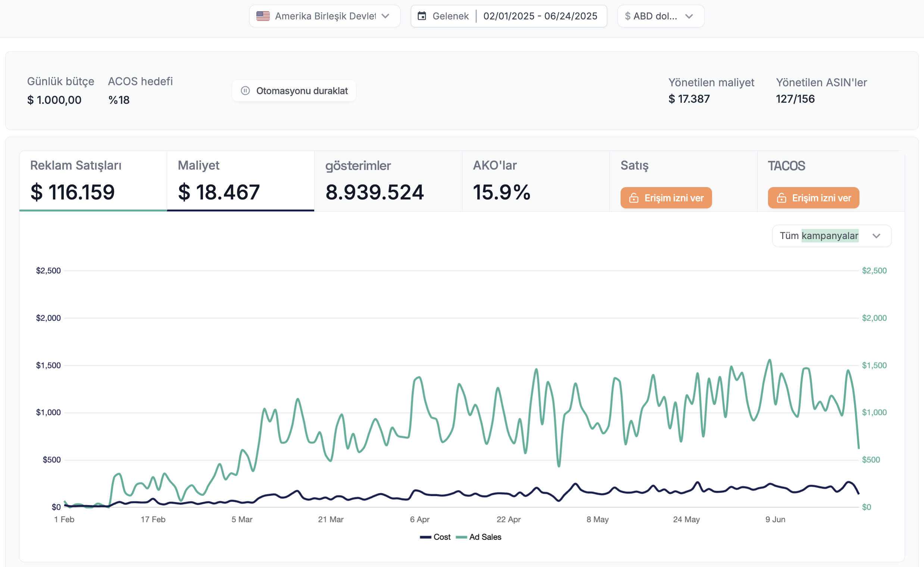Select the Reklam Satışları metric tab
Screen dimensions: 924x567
coord(93,181)
